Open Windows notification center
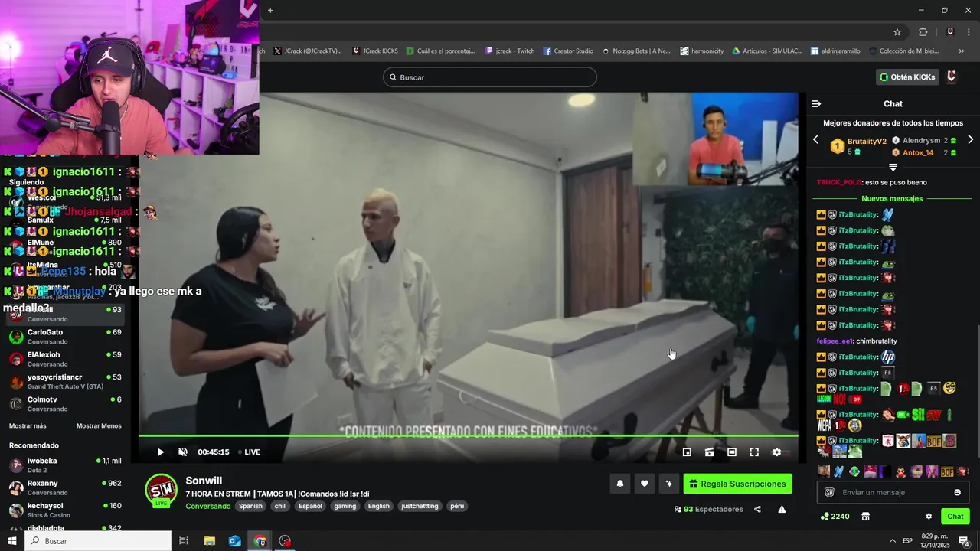 click(964, 541)
